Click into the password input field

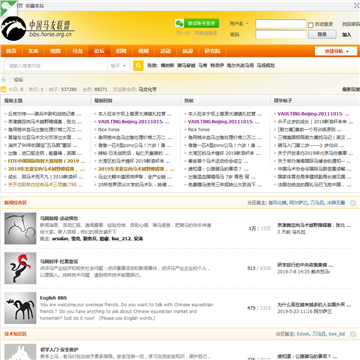coord(281,34)
